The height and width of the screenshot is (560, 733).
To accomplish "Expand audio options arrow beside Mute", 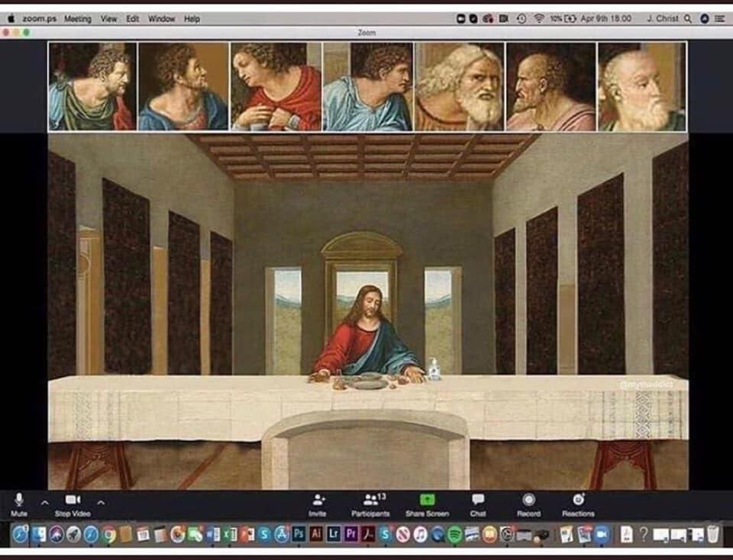I will [x=44, y=503].
